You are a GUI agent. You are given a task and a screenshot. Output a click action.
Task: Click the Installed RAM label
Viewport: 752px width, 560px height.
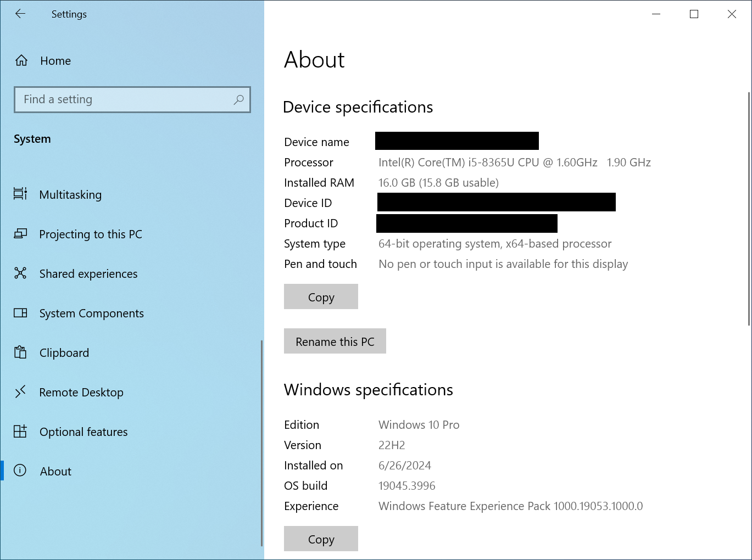point(319,183)
